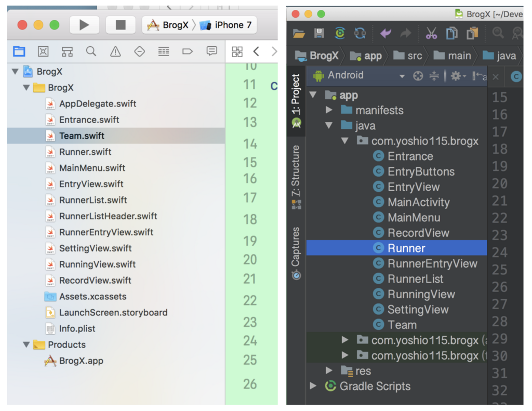Click the src breadcrumb in navigation bar

(x=407, y=56)
